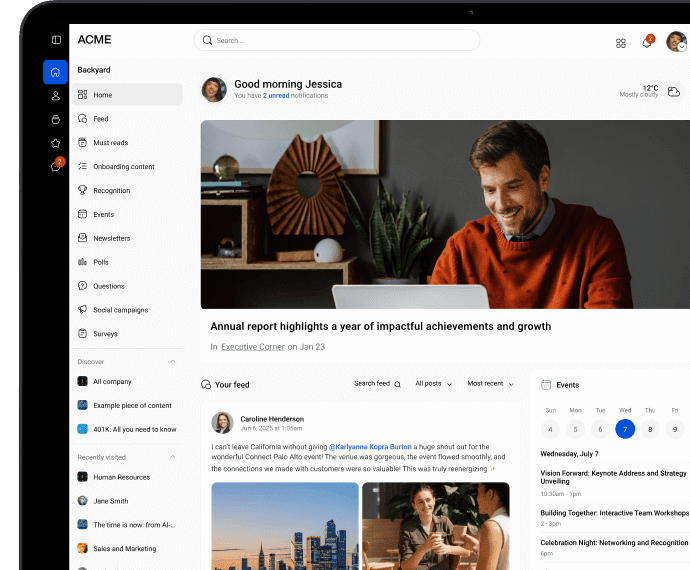Click the search magnifier beside Search feed
Image resolution: width=690 pixels, height=570 pixels.
point(397,384)
